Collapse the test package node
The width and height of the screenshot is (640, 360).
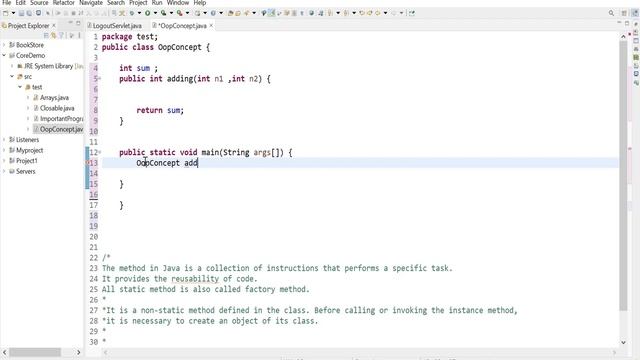click(20, 87)
